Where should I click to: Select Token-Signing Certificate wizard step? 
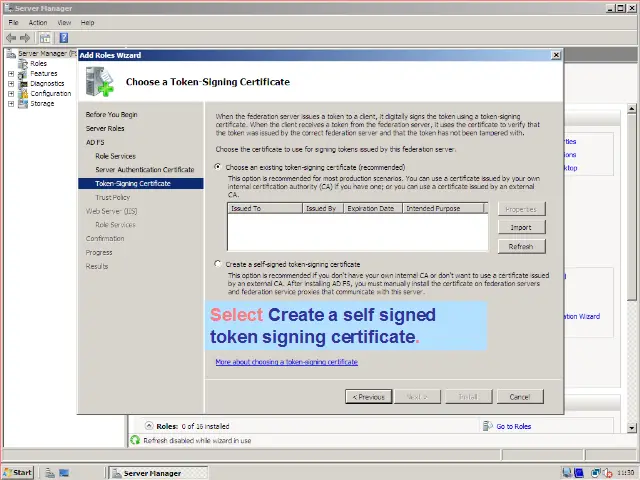(141, 183)
